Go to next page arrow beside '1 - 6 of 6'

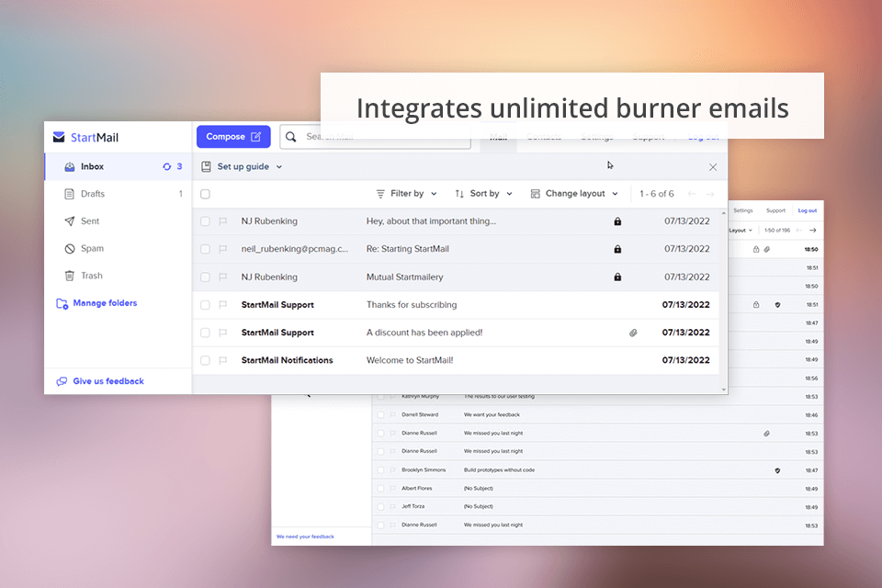(x=710, y=194)
